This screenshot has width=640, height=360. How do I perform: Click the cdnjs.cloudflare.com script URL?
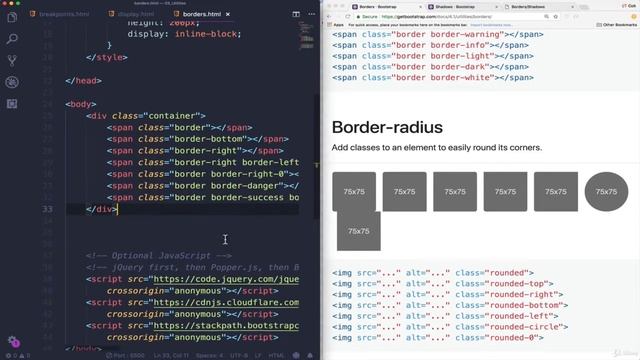[226, 302]
